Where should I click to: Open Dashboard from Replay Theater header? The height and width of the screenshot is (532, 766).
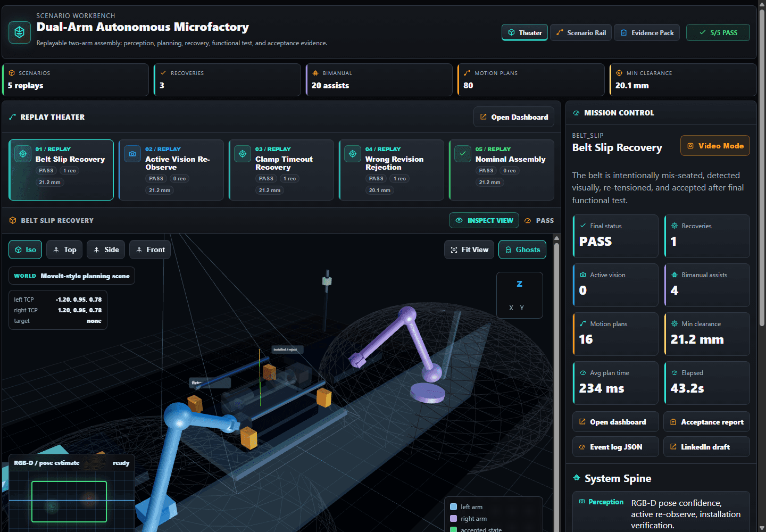click(x=514, y=117)
